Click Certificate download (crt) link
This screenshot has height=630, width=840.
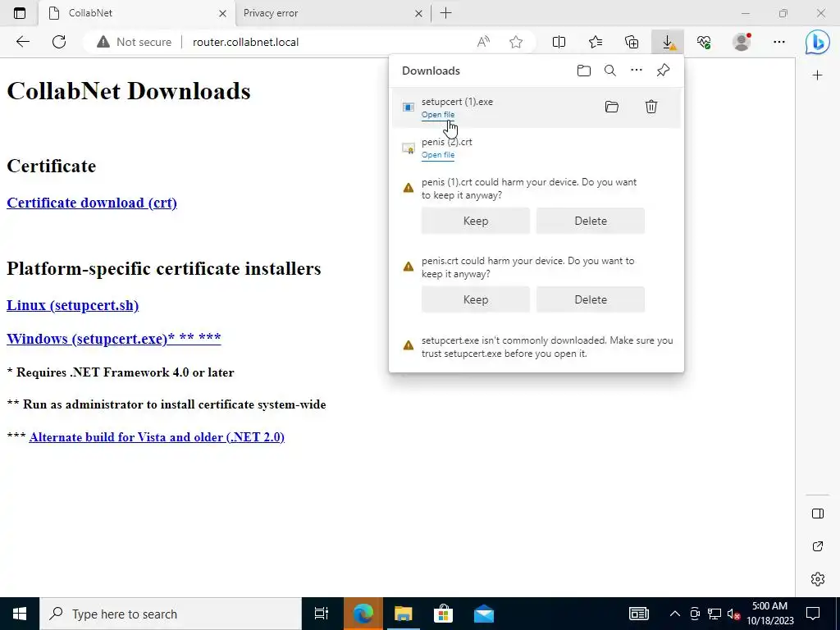92,203
